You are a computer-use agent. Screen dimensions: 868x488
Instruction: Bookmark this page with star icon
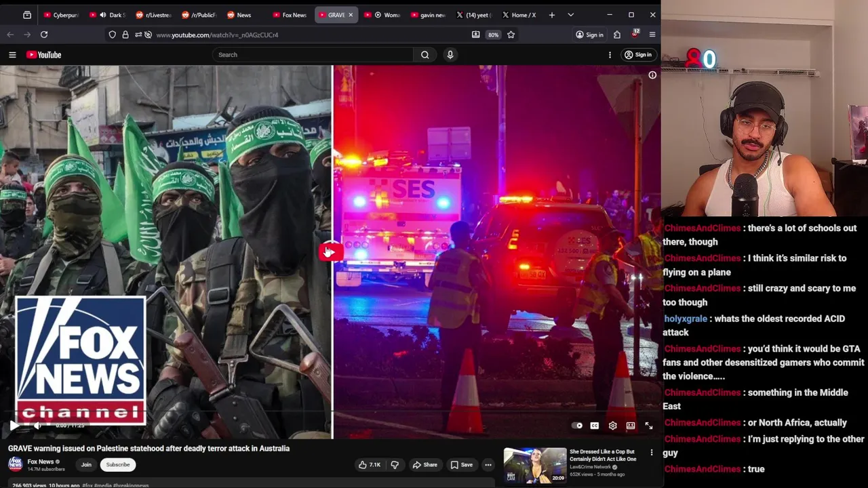point(511,35)
